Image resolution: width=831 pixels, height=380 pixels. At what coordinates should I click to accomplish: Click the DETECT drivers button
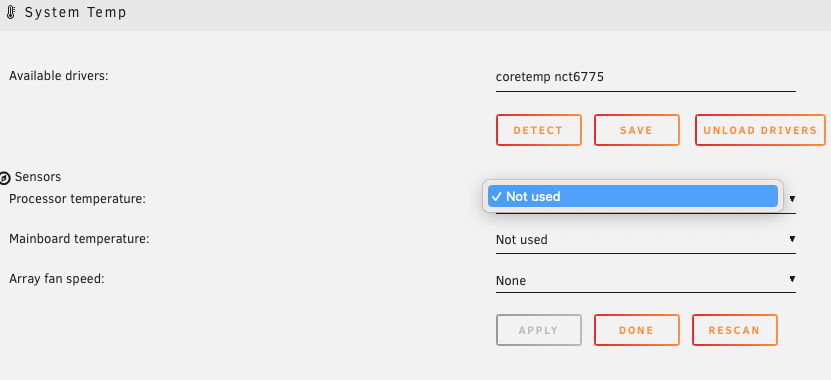tap(538, 130)
